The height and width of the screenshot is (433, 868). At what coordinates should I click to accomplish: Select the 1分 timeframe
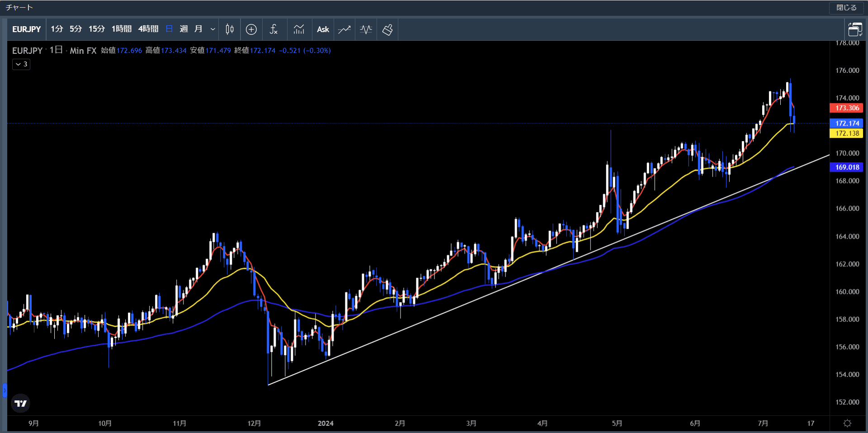(57, 29)
